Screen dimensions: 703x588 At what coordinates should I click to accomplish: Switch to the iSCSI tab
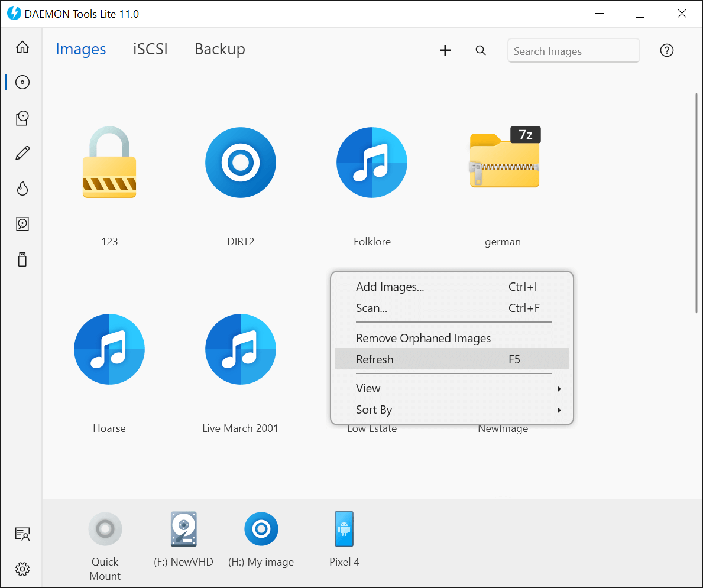point(150,49)
